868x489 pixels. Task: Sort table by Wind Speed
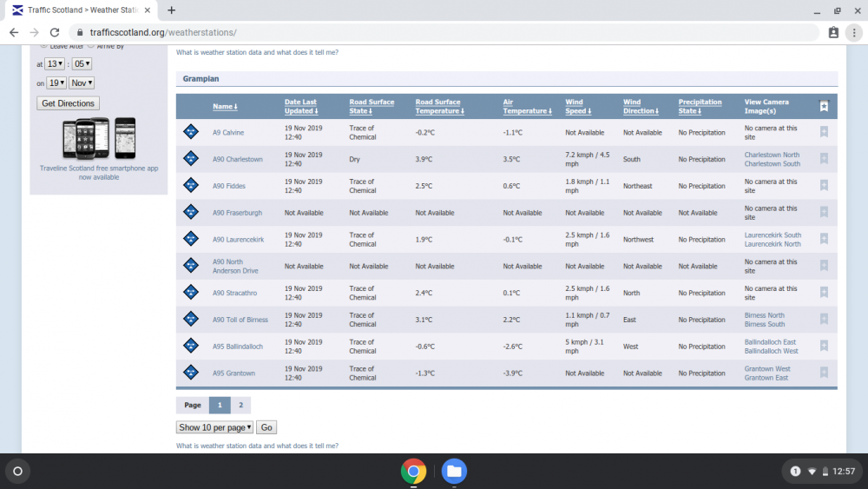point(578,106)
